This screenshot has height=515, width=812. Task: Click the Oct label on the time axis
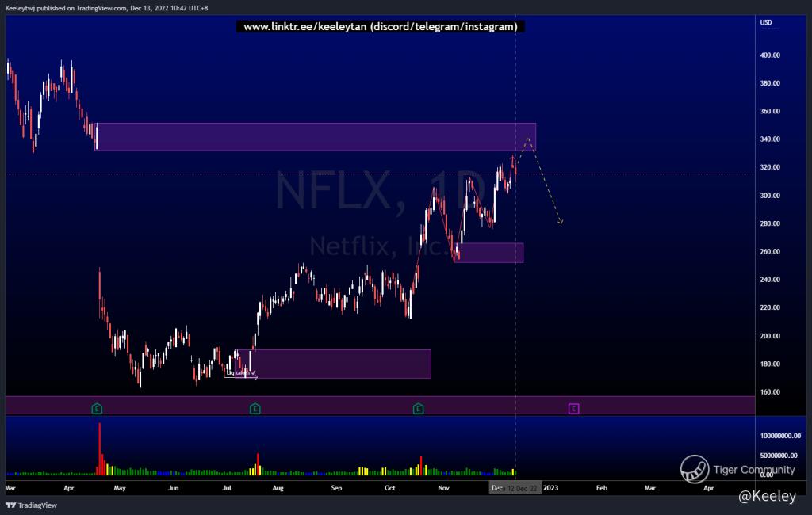point(390,488)
